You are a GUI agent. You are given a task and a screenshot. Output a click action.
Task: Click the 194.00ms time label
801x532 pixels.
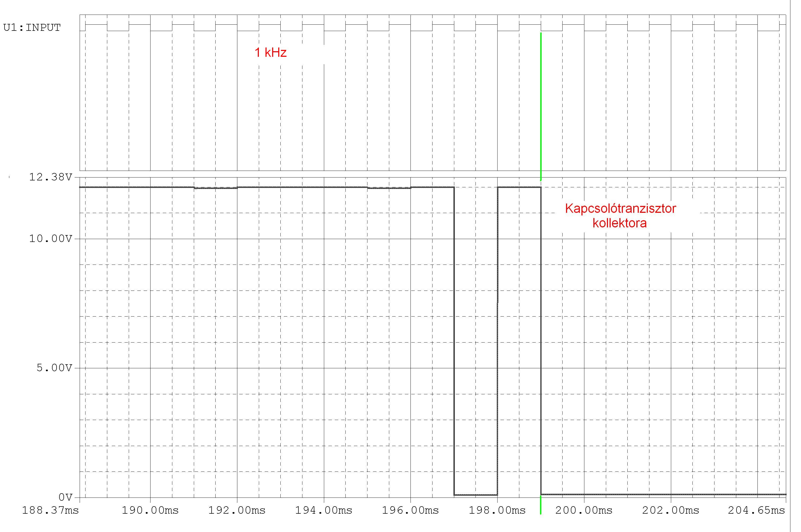[x=324, y=510]
